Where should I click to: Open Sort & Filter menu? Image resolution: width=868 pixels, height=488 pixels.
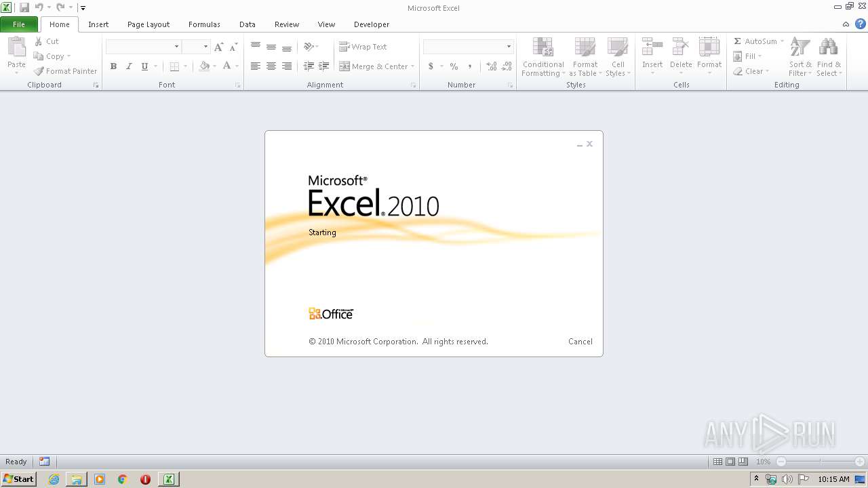[800, 57]
